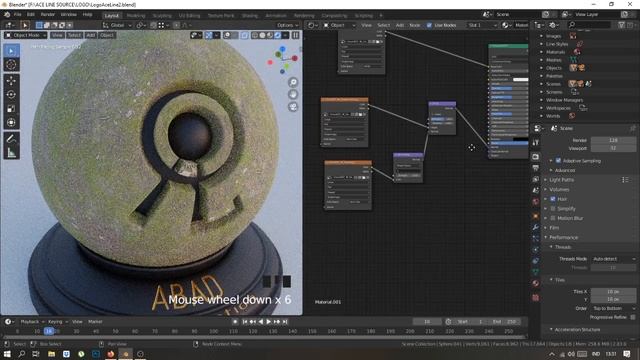Open the Slot 1 material dropdown
Viewport: 640px width, 360px height.
click(x=482, y=25)
